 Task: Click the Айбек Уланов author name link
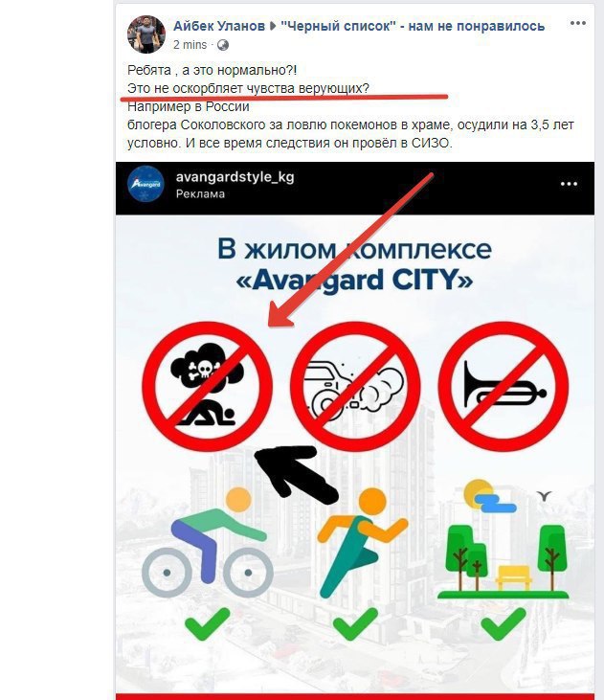219,26
